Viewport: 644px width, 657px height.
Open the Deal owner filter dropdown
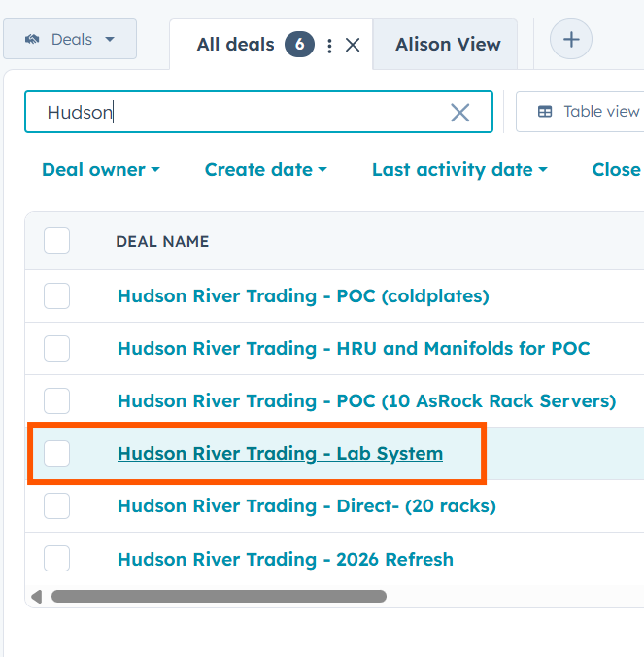coord(100,170)
